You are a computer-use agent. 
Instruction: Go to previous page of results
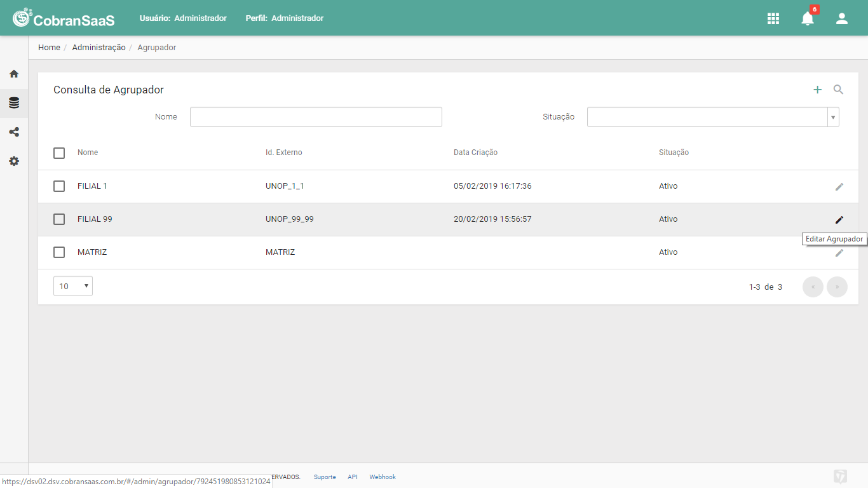(x=813, y=287)
